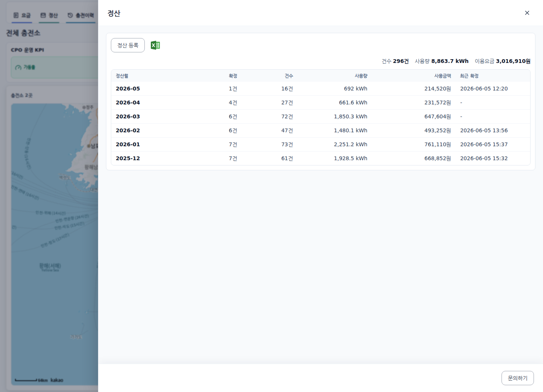Select the 2026-01 settlement row
Image resolution: width=543 pixels, height=392 pixels.
pos(321,144)
